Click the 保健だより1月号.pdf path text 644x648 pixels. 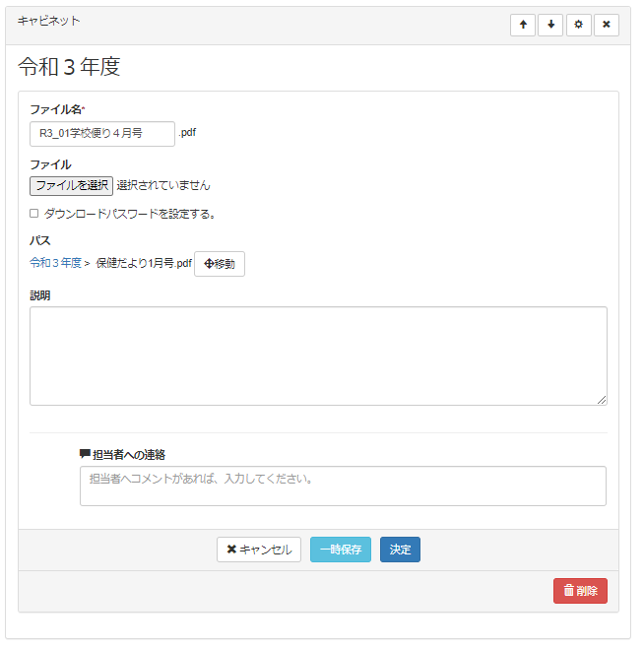[143, 264]
